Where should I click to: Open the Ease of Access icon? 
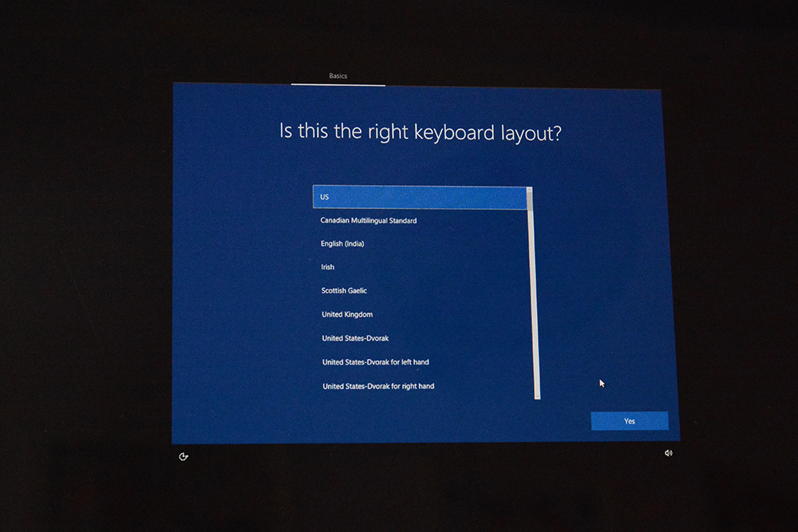tap(184, 455)
